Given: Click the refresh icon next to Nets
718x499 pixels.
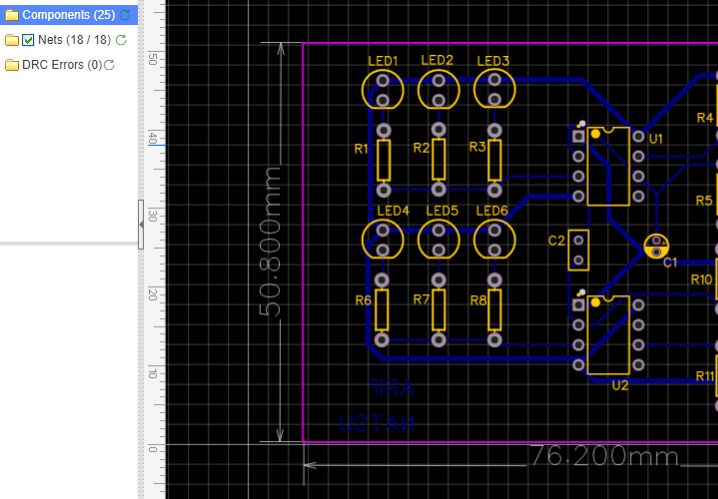Looking at the screenshot, I should (121, 40).
